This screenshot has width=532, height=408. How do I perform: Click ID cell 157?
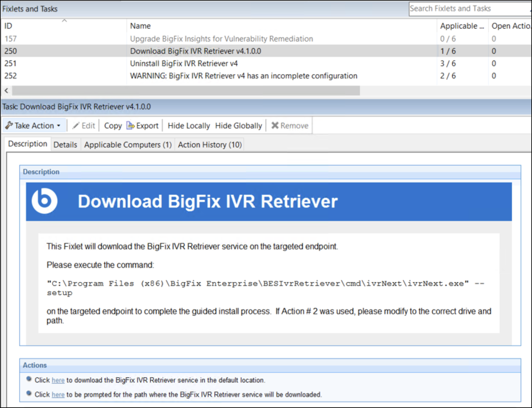coord(11,39)
